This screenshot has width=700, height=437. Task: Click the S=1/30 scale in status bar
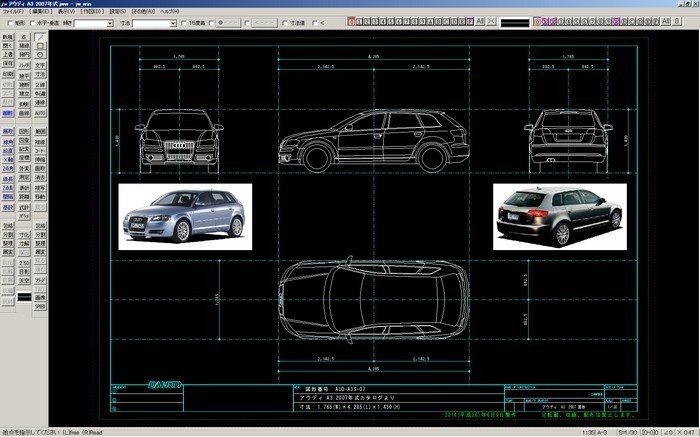(x=628, y=433)
